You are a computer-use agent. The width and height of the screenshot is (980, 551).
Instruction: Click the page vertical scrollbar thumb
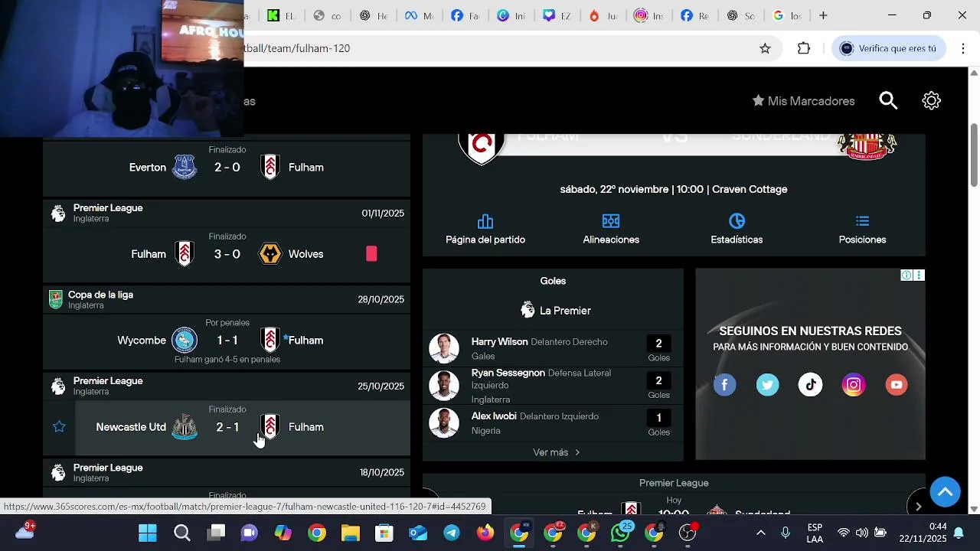(974, 154)
